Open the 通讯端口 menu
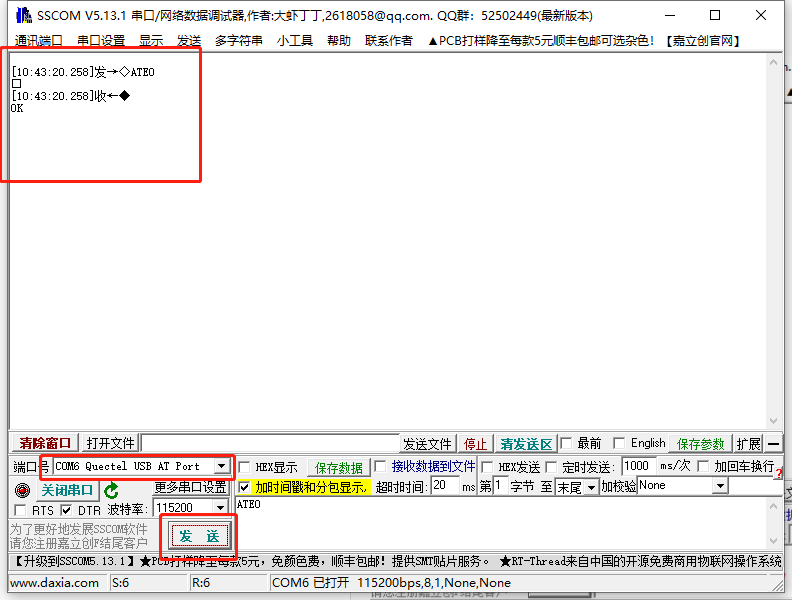The height and width of the screenshot is (600, 792). 39,40
